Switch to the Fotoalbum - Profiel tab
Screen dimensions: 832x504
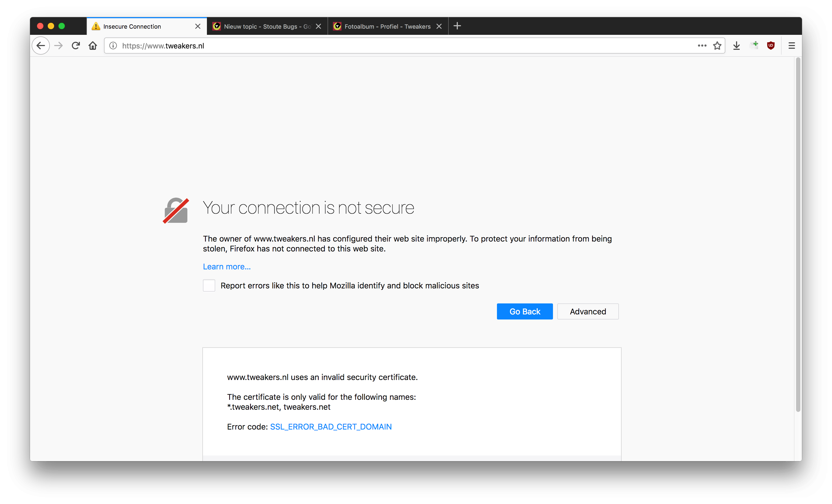click(x=384, y=26)
